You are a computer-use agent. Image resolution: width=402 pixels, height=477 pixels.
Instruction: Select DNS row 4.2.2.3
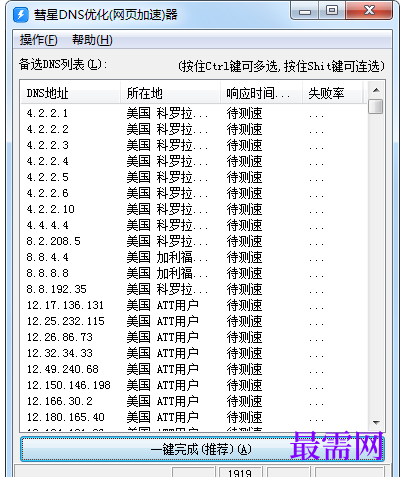pyautogui.click(x=193, y=145)
